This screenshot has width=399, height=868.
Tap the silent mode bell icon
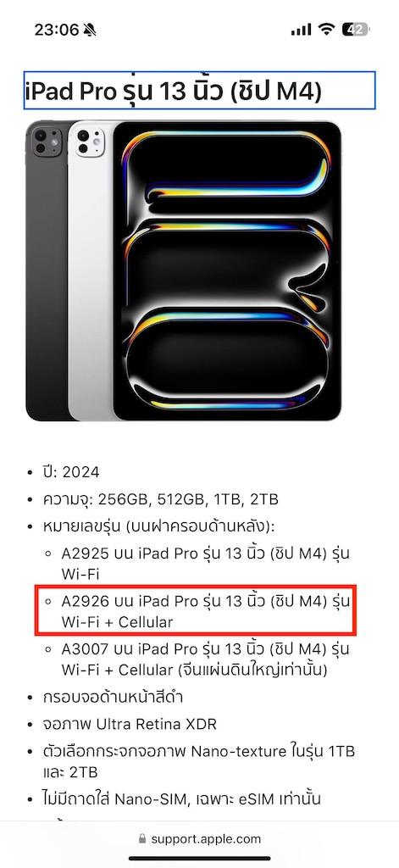[90, 30]
